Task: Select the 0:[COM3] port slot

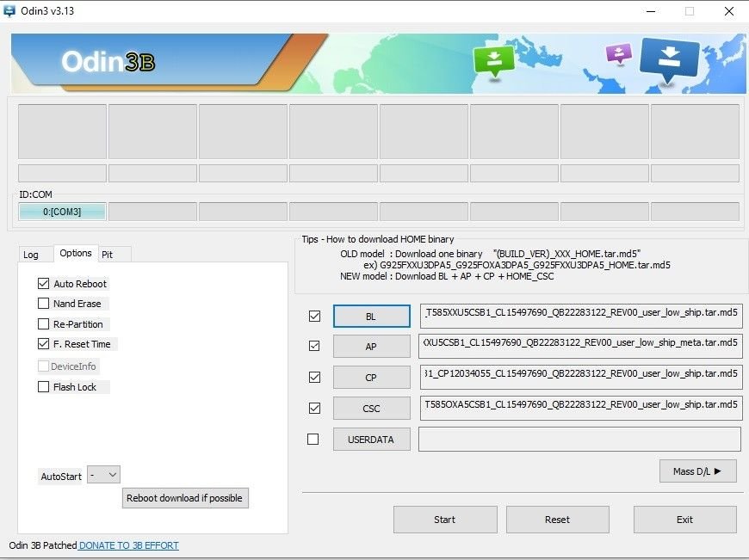Action: pyautogui.click(x=62, y=212)
